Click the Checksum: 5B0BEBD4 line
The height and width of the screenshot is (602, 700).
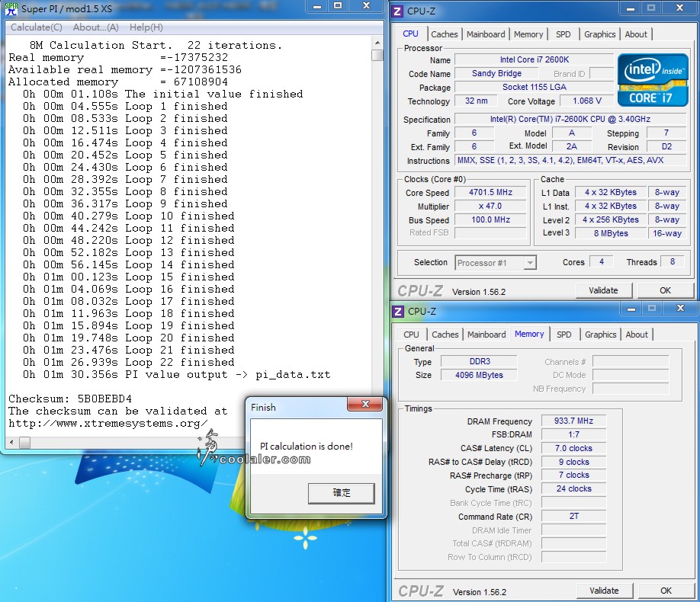pos(70,399)
